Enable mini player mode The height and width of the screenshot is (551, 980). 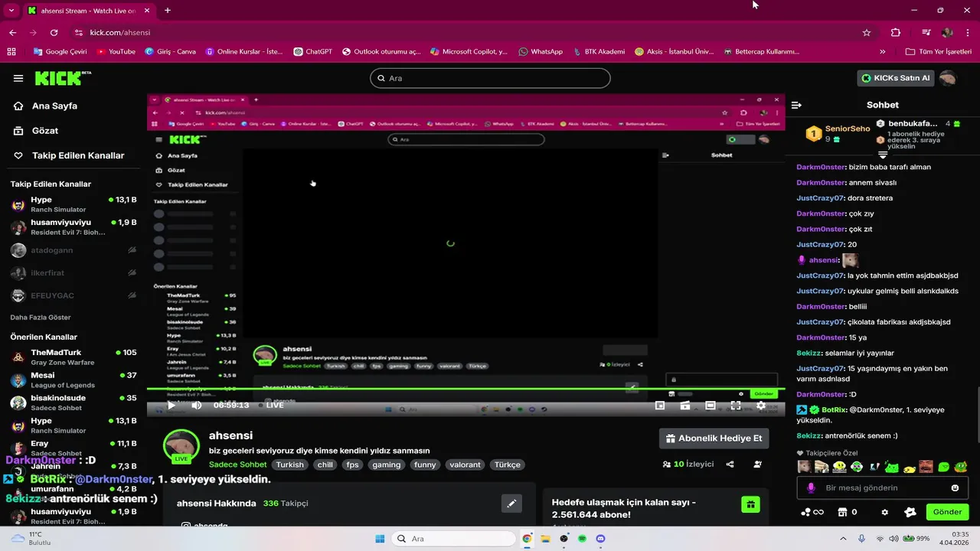(x=660, y=406)
